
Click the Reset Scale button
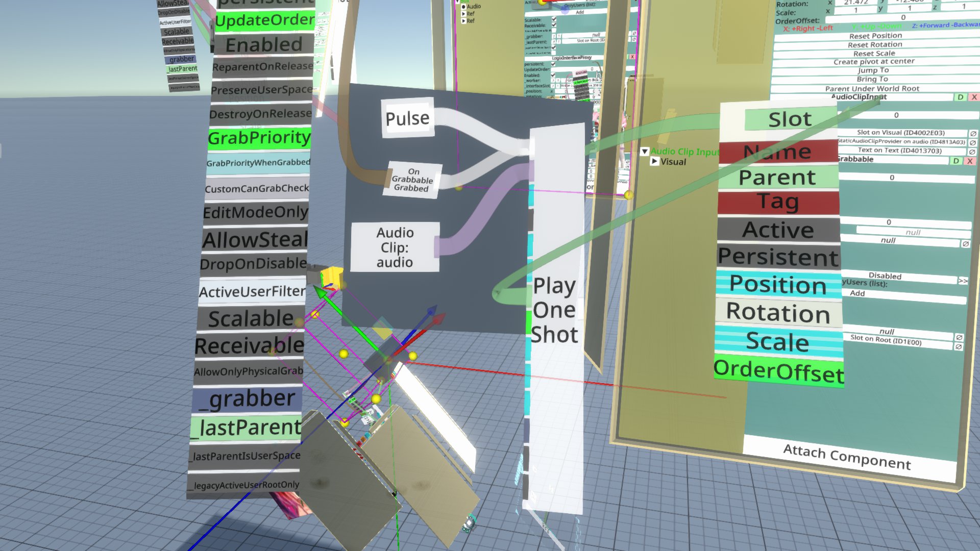874,53
